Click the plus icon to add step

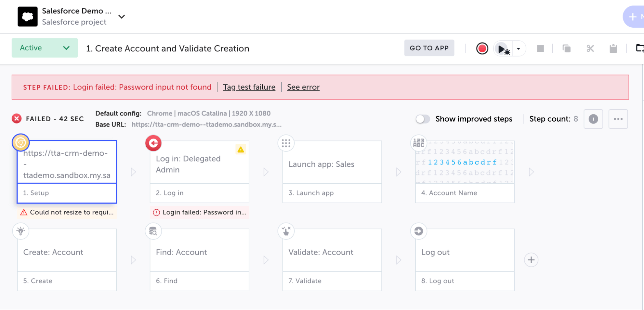click(x=531, y=260)
